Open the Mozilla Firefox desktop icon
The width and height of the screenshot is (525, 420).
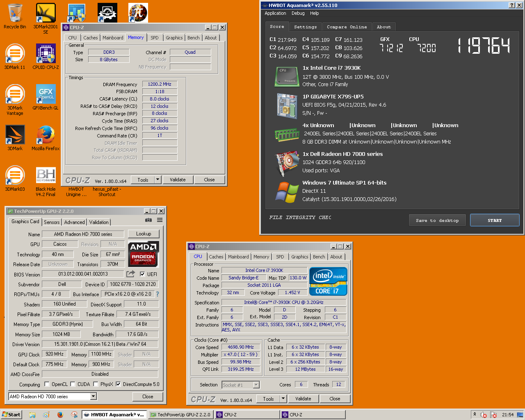pyautogui.click(x=46, y=138)
